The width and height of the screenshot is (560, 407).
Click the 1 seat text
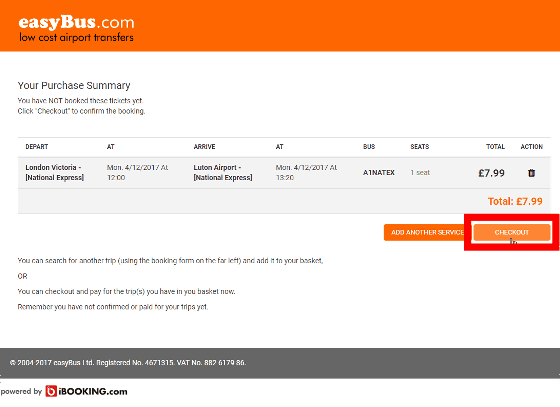coord(420,173)
